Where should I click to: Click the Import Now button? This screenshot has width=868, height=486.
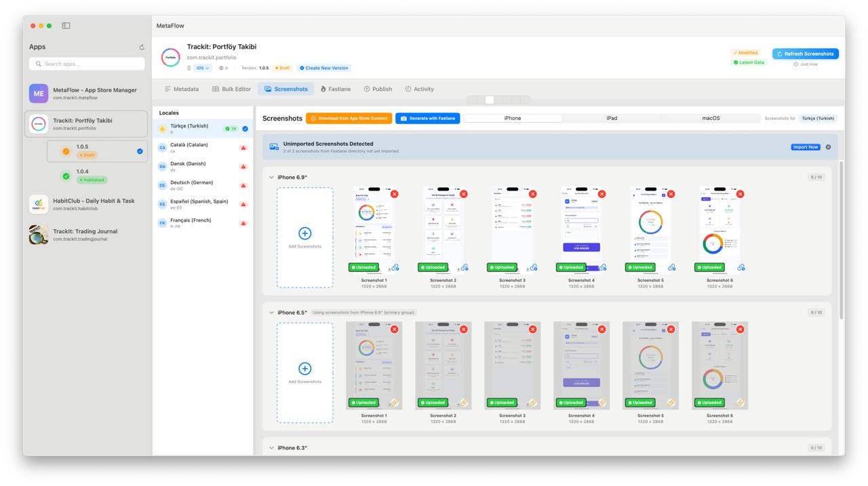tap(806, 146)
